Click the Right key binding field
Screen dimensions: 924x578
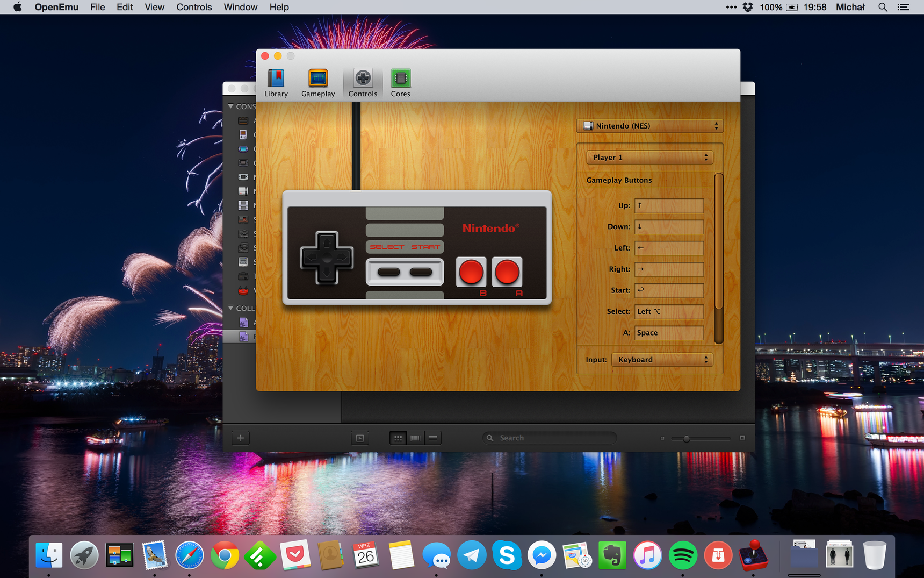669,269
